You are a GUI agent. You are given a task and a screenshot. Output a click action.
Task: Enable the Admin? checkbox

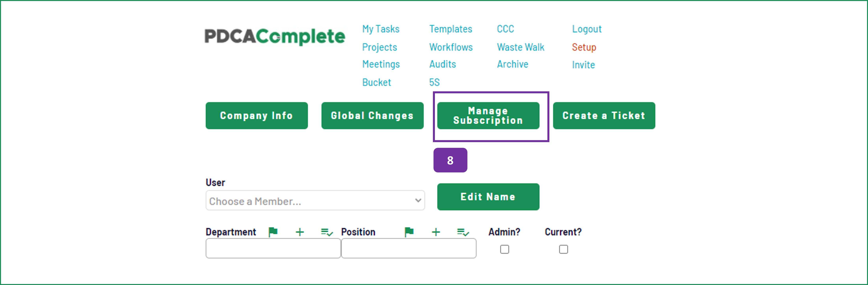click(504, 249)
